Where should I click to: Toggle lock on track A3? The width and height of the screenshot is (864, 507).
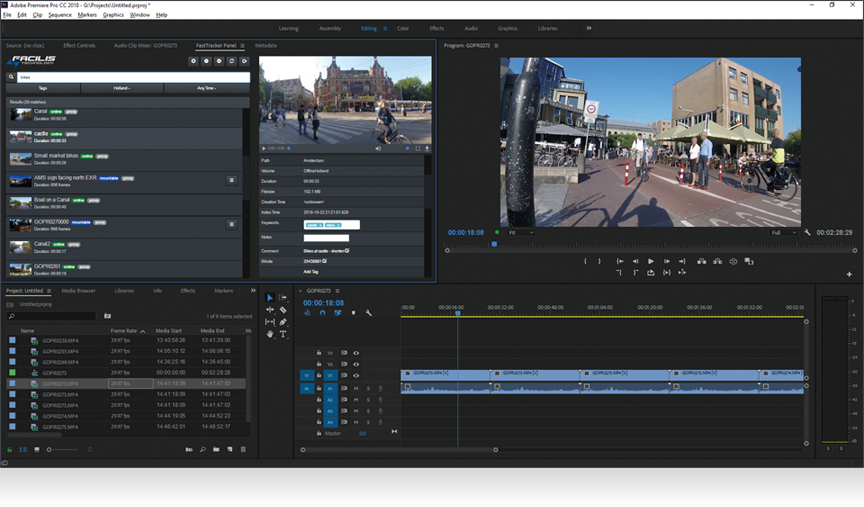click(318, 411)
